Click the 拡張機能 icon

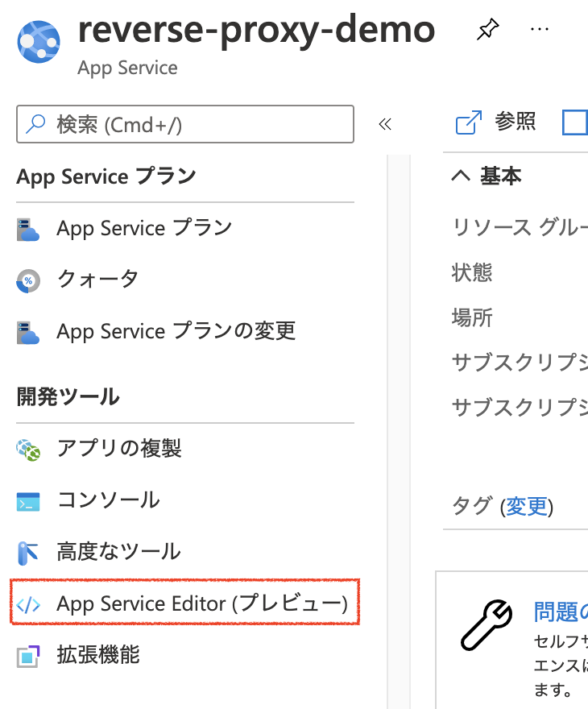tap(28, 656)
